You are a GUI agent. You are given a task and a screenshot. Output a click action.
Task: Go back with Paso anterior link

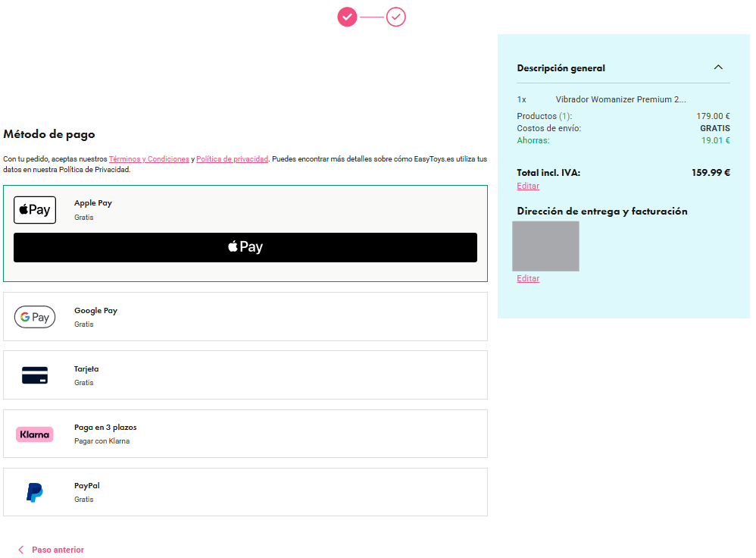point(58,550)
